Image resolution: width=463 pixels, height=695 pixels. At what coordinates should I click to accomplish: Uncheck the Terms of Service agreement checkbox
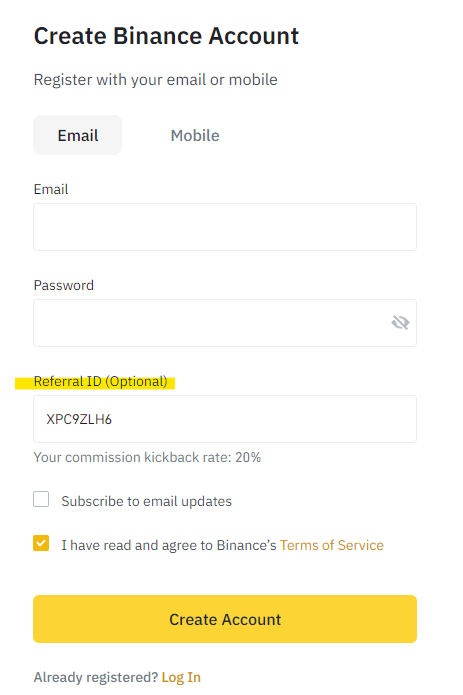[41, 543]
